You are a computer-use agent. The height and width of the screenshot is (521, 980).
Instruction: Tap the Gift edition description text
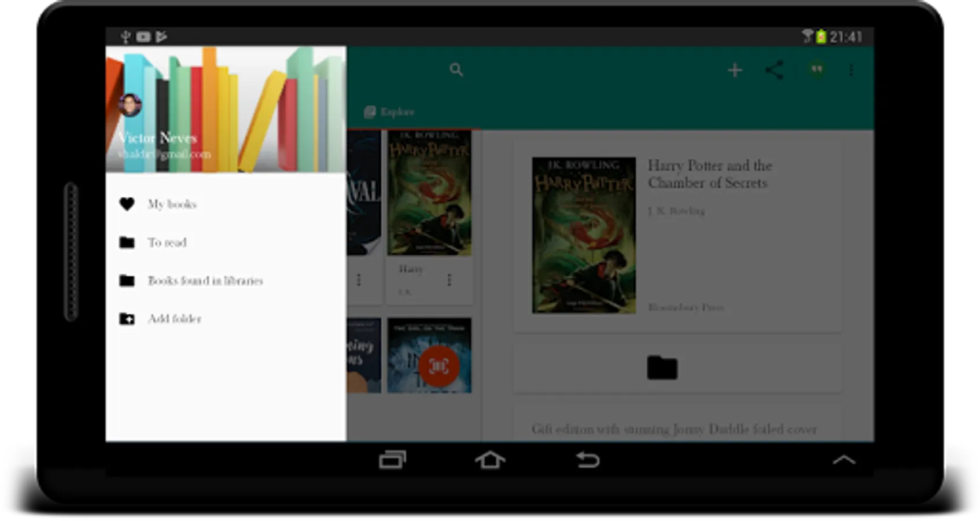pyautogui.click(x=674, y=429)
